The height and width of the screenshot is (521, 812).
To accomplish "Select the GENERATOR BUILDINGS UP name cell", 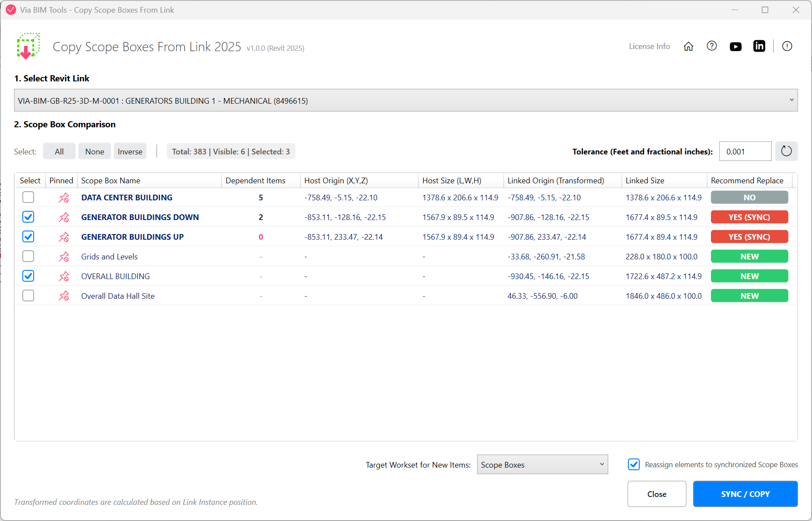I will (132, 237).
